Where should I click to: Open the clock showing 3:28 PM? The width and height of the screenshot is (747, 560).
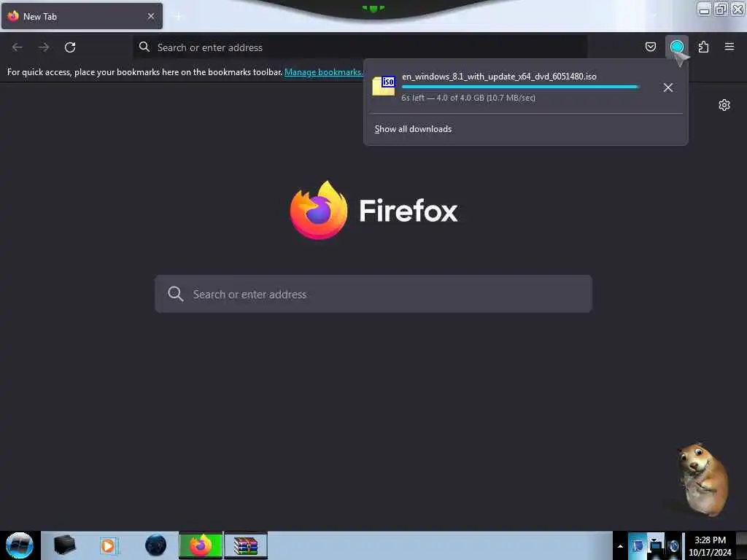coord(710,546)
